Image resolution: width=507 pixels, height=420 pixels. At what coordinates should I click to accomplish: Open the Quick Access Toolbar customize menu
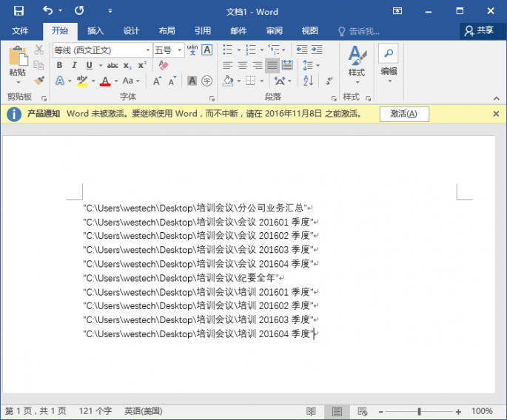pos(110,11)
